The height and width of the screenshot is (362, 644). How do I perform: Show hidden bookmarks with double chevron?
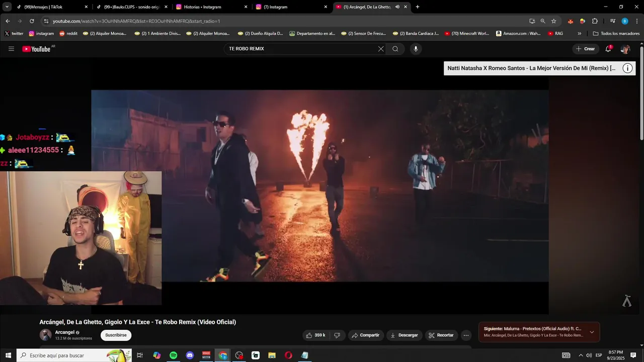579,34
